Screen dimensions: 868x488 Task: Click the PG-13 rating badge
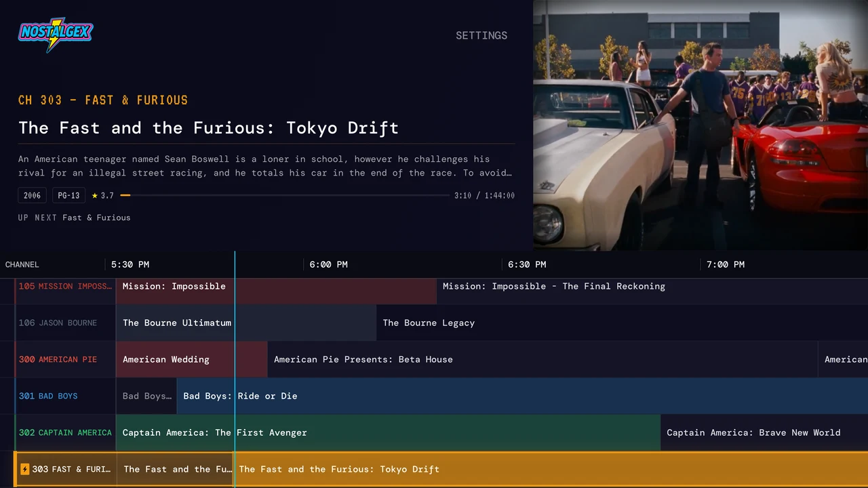pyautogui.click(x=68, y=195)
